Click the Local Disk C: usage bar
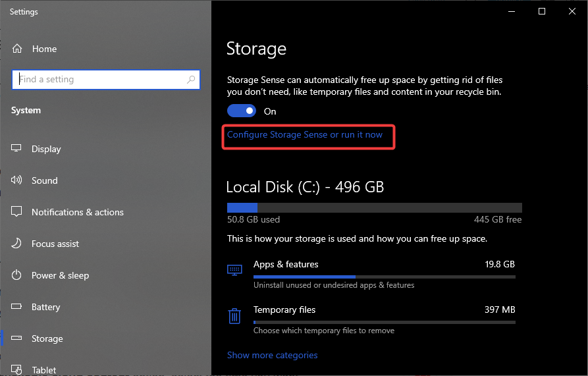 (374, 207)
